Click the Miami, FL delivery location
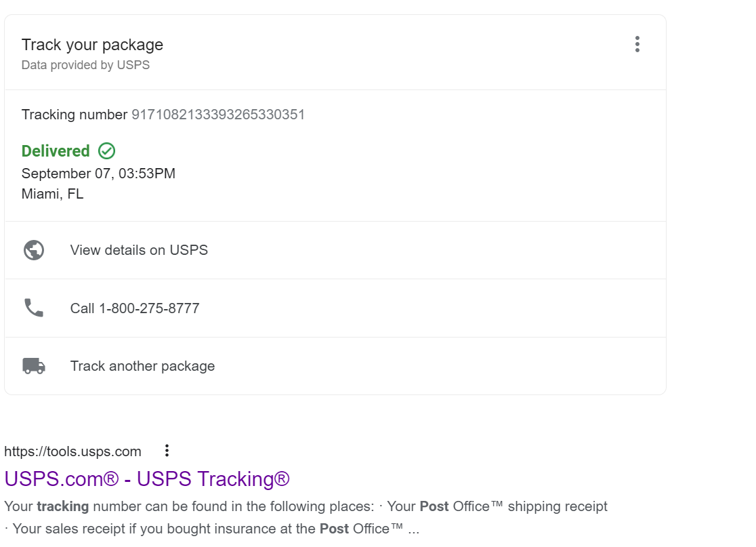The image size is (756, 547). click(53, 194)
